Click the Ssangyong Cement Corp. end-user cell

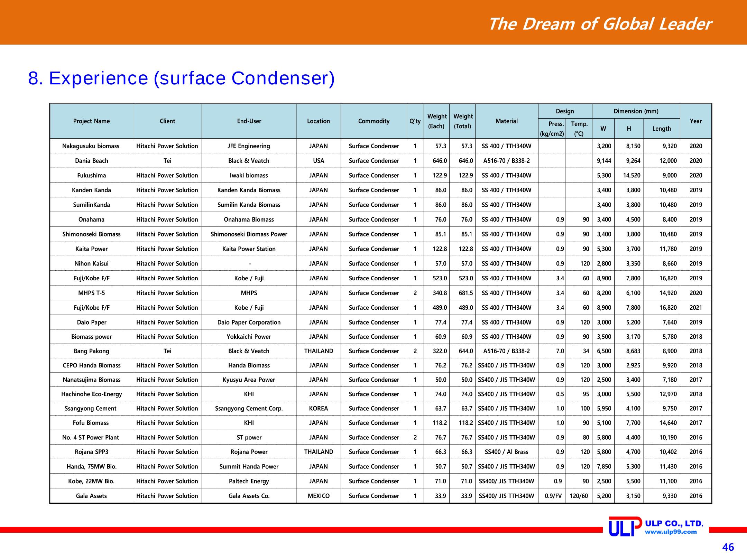249,409
